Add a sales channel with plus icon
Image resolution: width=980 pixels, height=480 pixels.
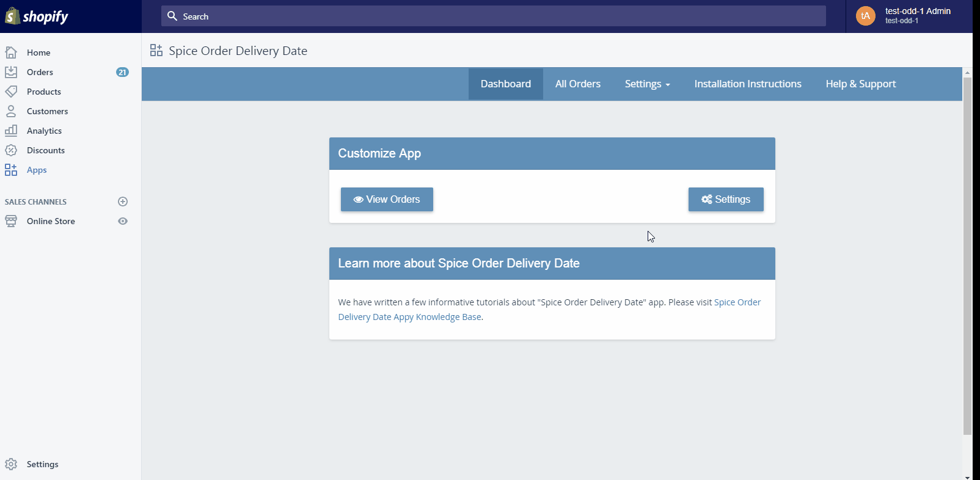click(x=123, y=202)
